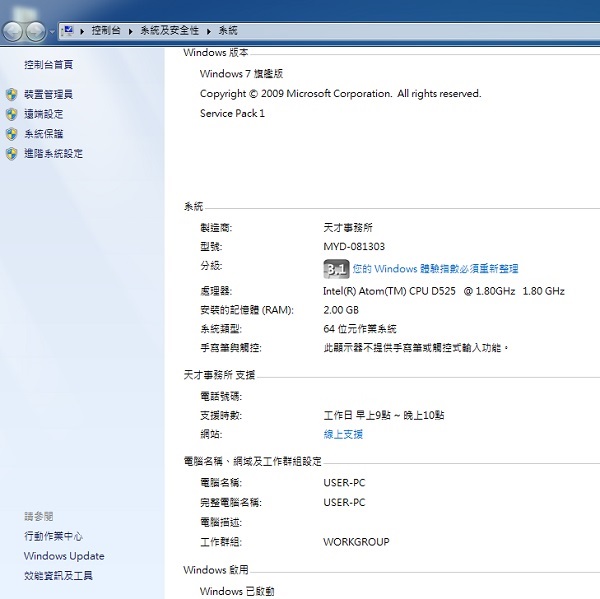Image resolution: width=600 pixels, height=599 pixels.
Task: Click shield icon next to 進階系統設定
Action: 12,154
